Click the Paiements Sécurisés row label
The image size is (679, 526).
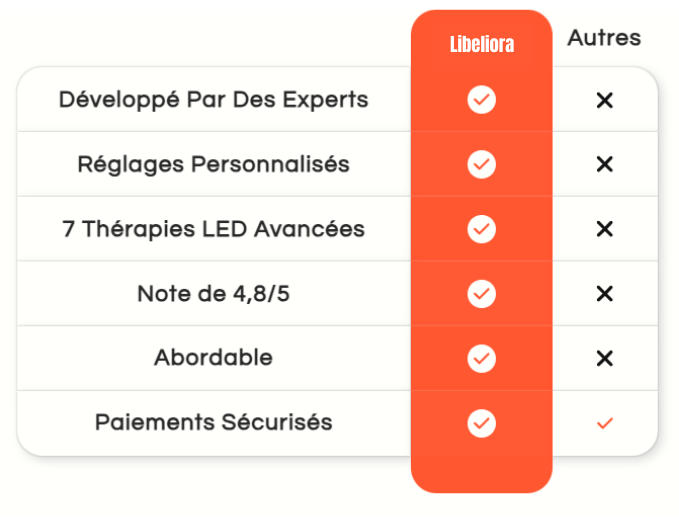click(x=214, y=423)
